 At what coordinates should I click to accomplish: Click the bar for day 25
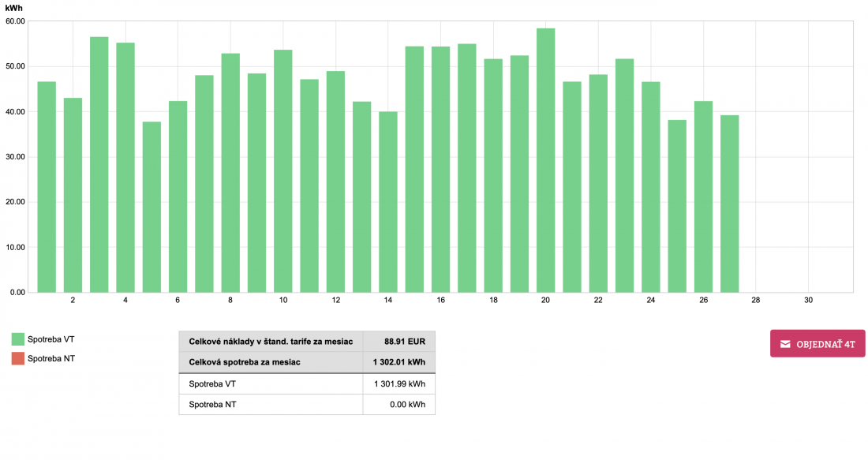pos(677,206)
